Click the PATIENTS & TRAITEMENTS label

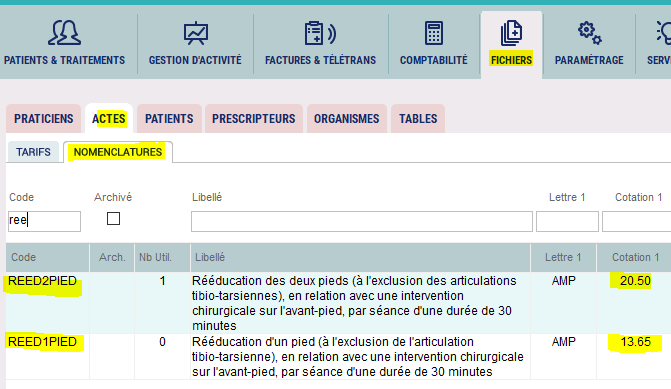(x=65, y=60)
